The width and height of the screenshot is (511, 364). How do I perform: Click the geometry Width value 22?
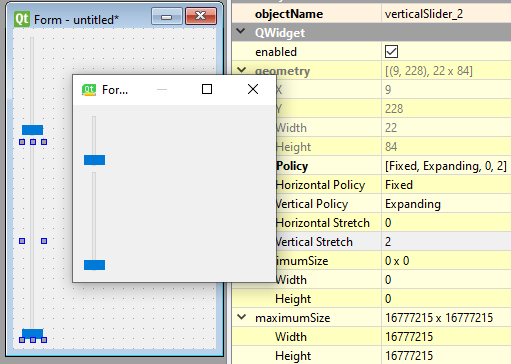(446, 128)
